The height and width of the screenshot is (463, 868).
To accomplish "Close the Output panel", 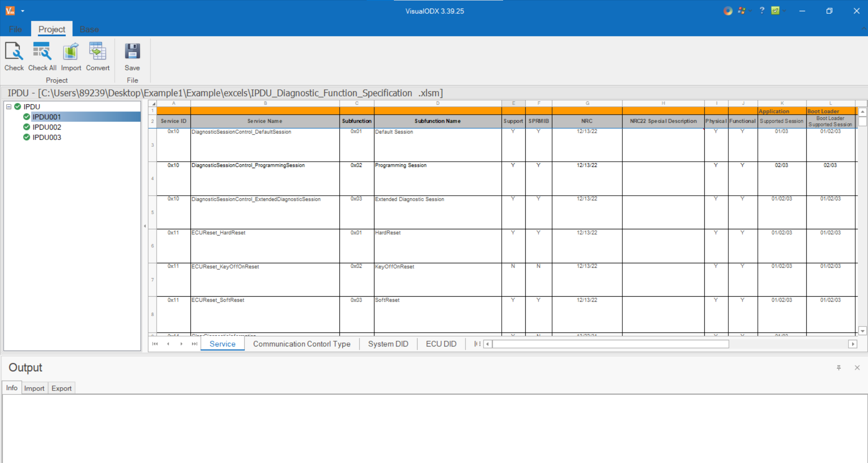I will [857, 368].
